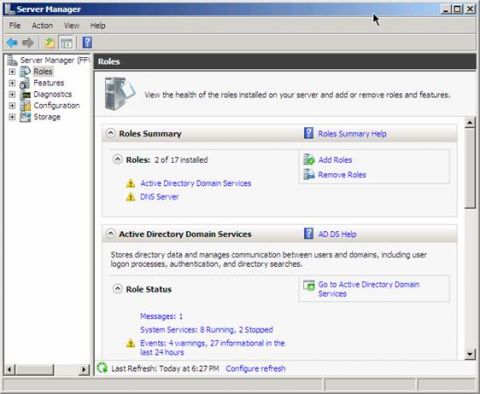Click the Features tree icon

[25, 83]
